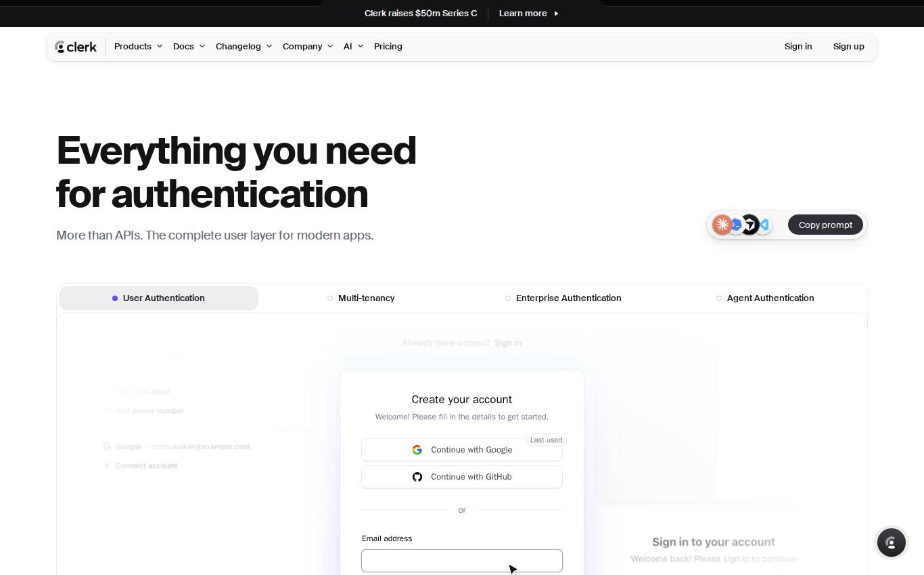This screenshot has width=924, height=575.
Task: Select the blue cloud terminal icon
Action: point(736,225)
